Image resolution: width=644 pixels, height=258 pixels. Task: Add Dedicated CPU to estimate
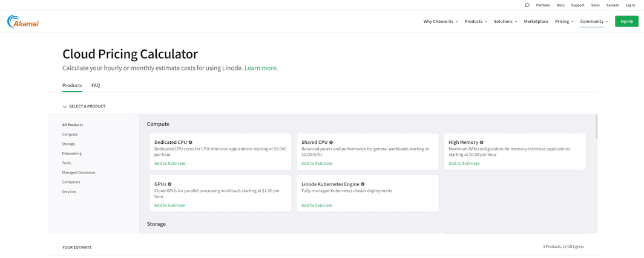click(x=169, y=163)
